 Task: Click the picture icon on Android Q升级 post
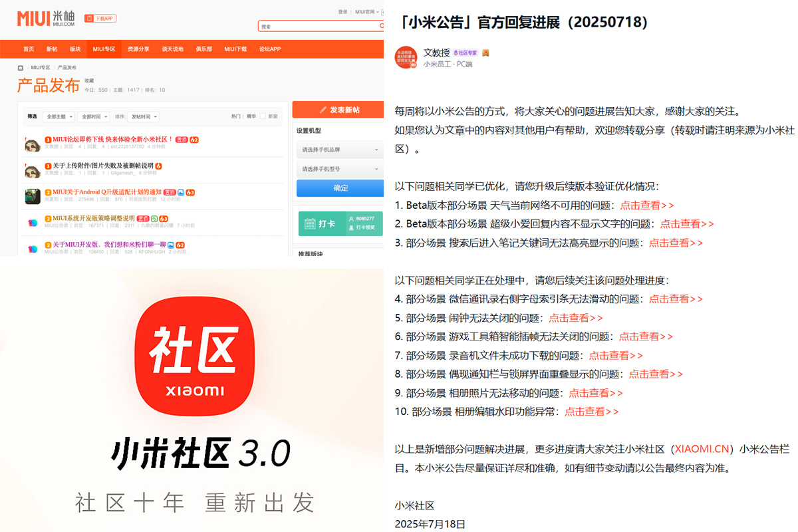[x=181, y=192]
